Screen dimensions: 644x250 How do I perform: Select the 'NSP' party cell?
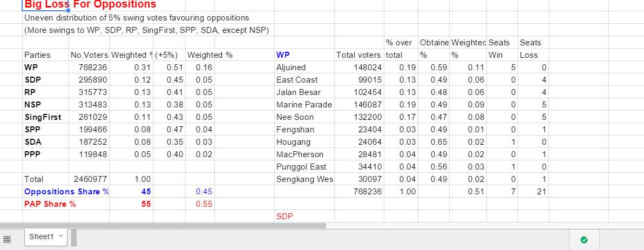[45, 104]
